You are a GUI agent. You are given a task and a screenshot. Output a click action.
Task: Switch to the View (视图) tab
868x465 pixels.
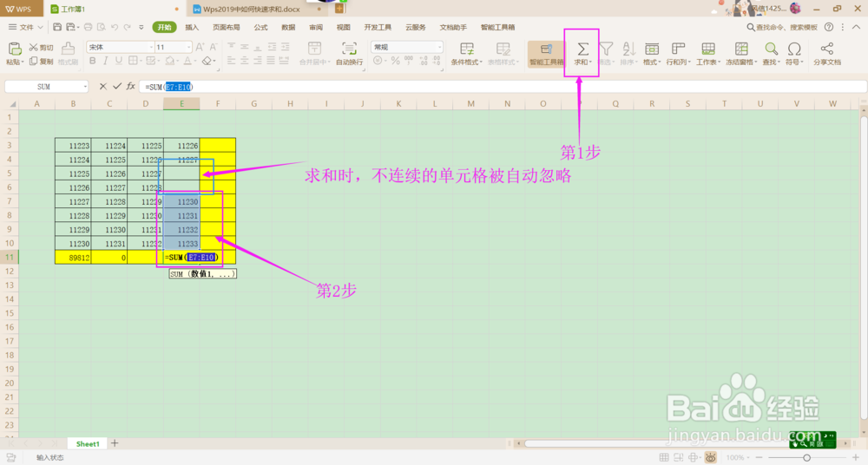pos(344,27)
